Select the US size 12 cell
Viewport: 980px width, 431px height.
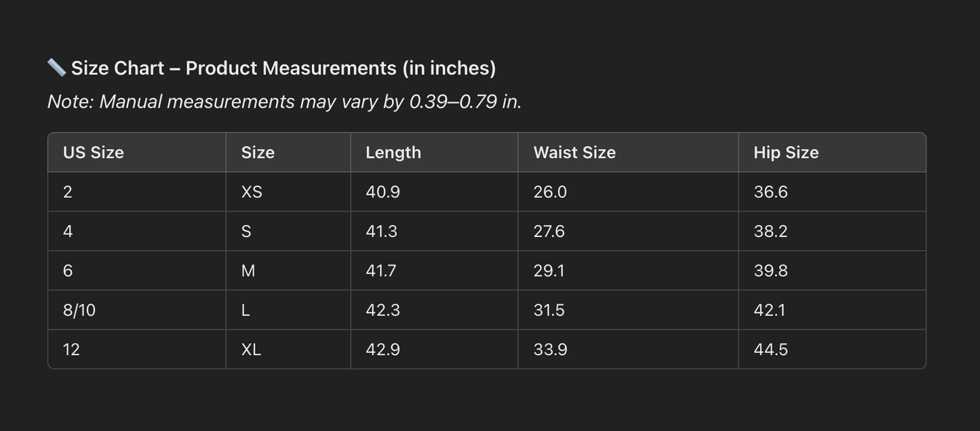point(71,350)
